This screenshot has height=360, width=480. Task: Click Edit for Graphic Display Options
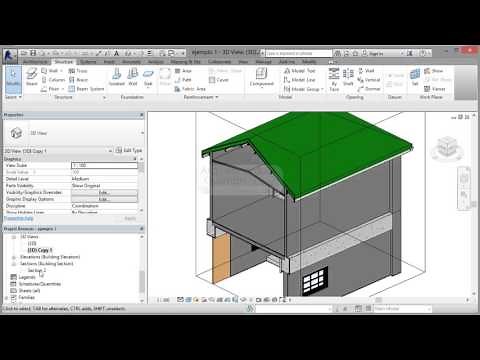104,199
